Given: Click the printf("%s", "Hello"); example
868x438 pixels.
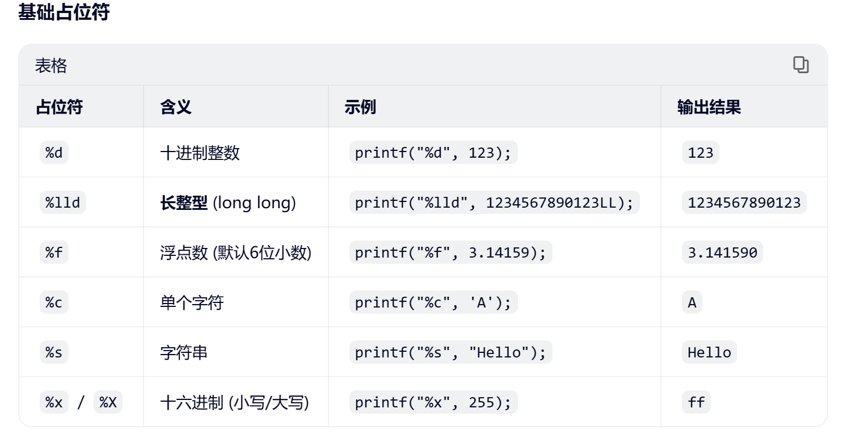Looking at the screenshot, I should 450,352.
